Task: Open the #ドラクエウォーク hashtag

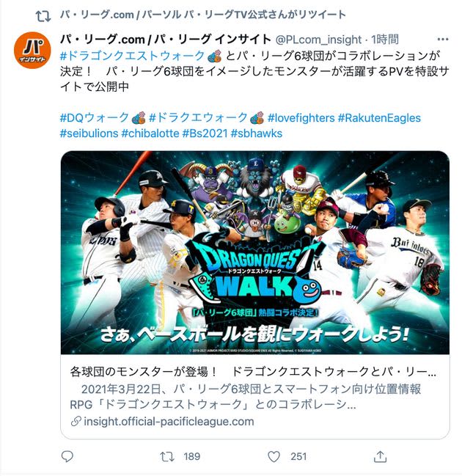Action: [x=198, y=118]
